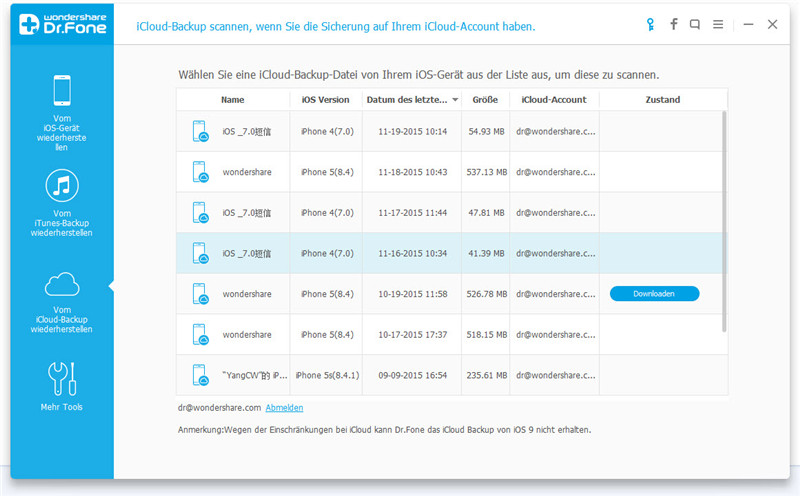This screenshot has width=800, height=496.
Task: Click backup icon for 11-19-2015 row
Action: (x=201, y=131)
